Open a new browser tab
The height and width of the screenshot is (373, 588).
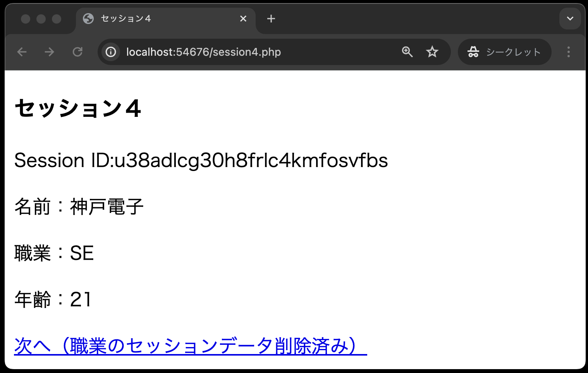point(271,19)
